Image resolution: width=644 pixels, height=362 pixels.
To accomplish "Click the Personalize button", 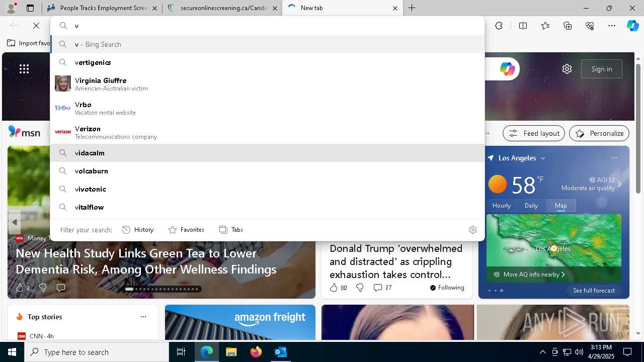I will pyautogui.click(x=599, y=133).
